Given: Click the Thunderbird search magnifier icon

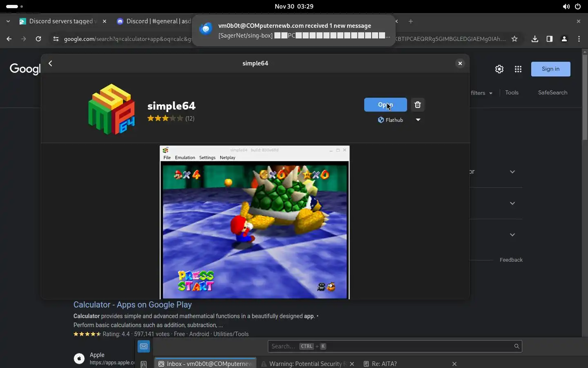Looking at the screenshot, I should tap(517, 346).
